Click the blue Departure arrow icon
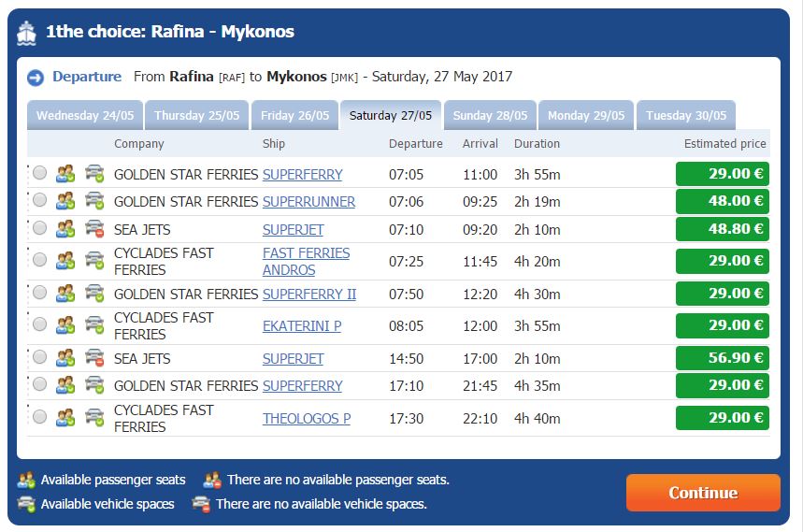This screenshot has width=803, height=532. (x=36, y=78)
